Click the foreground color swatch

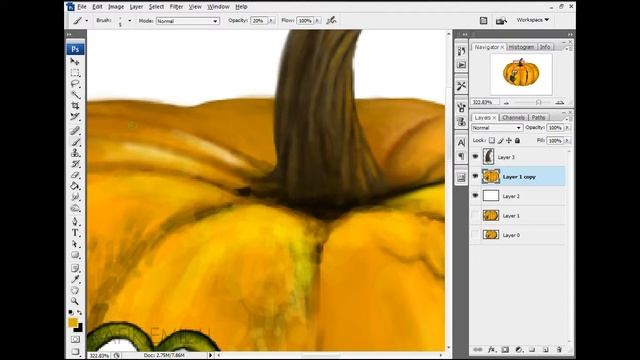click(x=73, y=323)
